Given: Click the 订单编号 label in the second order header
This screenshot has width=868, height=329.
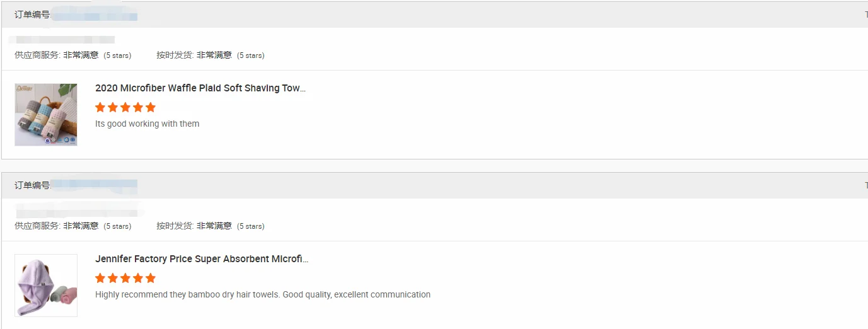Looking at the screenshot, I should 32,185.
